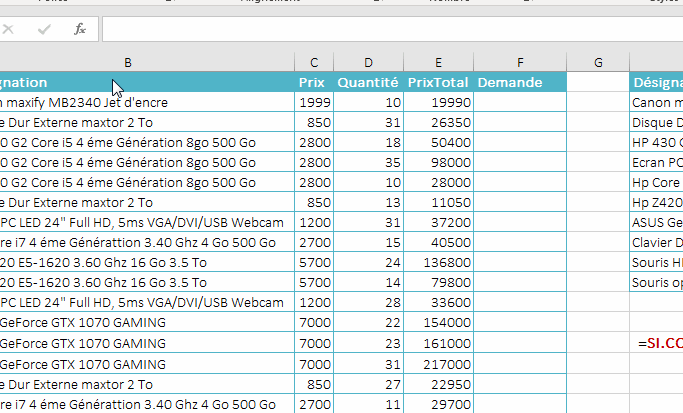The height and width of the screenshot is (413, 683).
Task: Select quantity cell 28
Action: (x=369, y=302)
